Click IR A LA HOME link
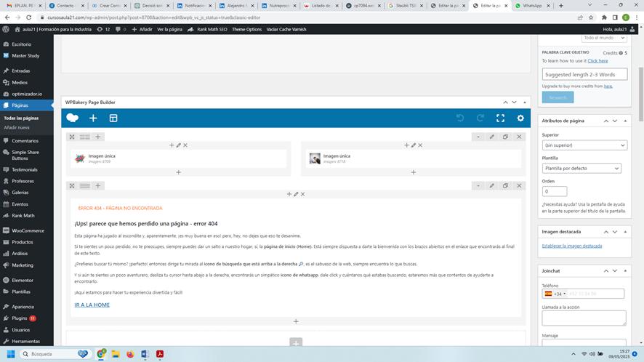The height and width of the screenshot is (362, 644). coord(92,305)
